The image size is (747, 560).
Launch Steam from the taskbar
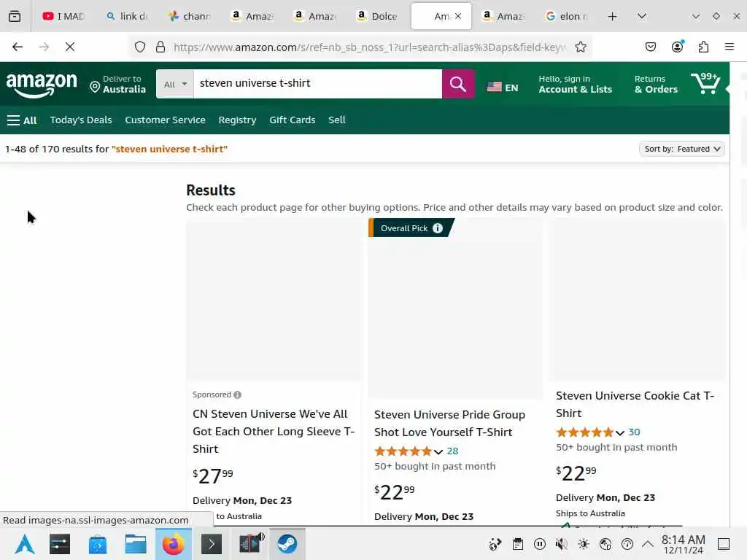pyautogui.click(x=287, y=544)
